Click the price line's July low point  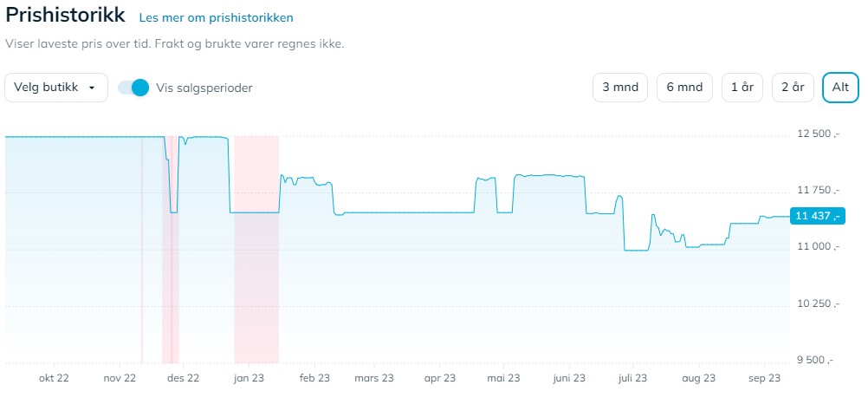[637, 251]
